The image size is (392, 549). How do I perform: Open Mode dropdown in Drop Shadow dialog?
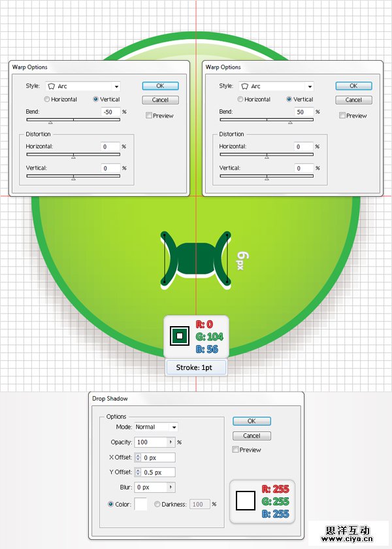click(x=174, y=427)
